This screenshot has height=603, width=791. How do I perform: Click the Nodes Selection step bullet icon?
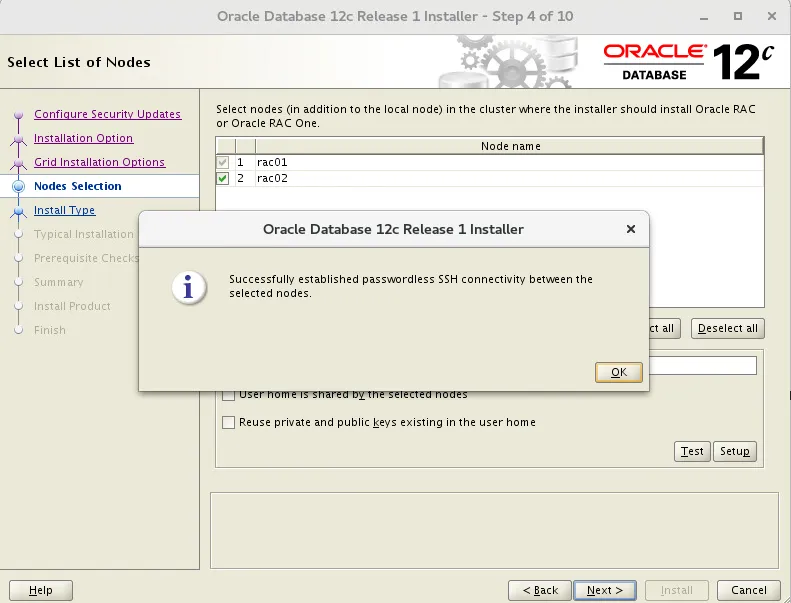tap(19, 186)
